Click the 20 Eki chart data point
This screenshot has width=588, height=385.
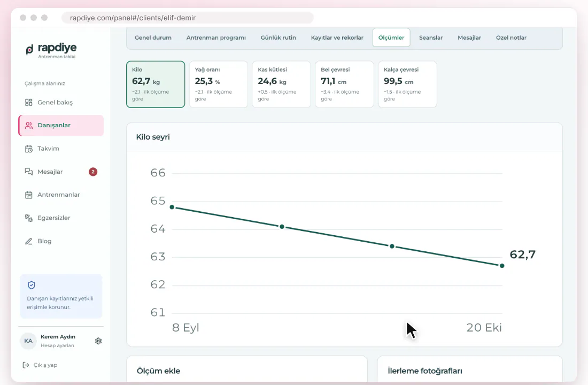pos(502,266)
